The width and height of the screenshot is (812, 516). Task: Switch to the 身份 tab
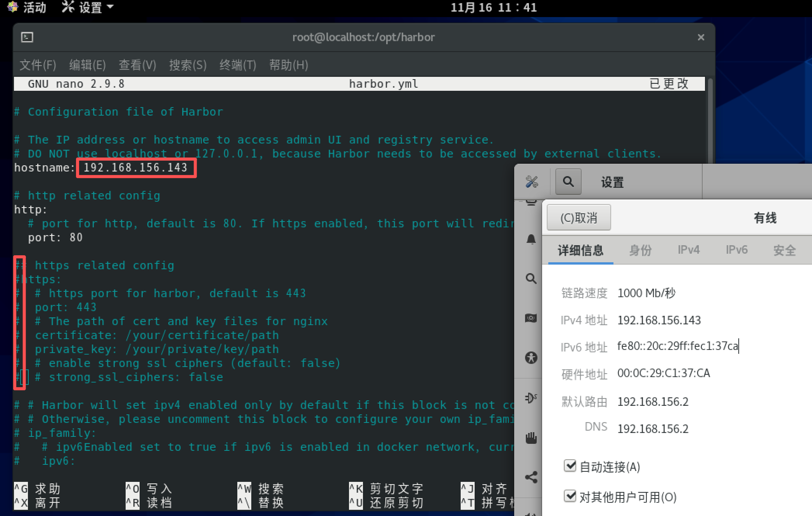pos(640,250)
